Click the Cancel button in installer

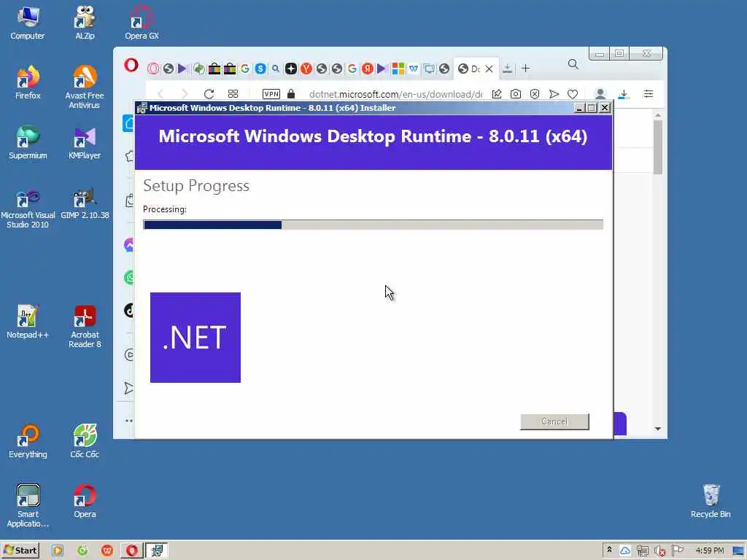click(x=554, y=421)
